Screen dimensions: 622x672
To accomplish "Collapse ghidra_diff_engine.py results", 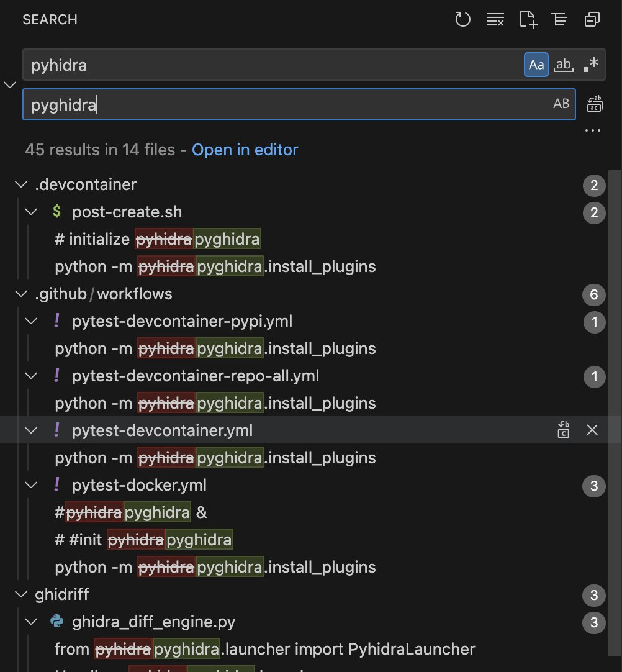I will coord(31,622).
